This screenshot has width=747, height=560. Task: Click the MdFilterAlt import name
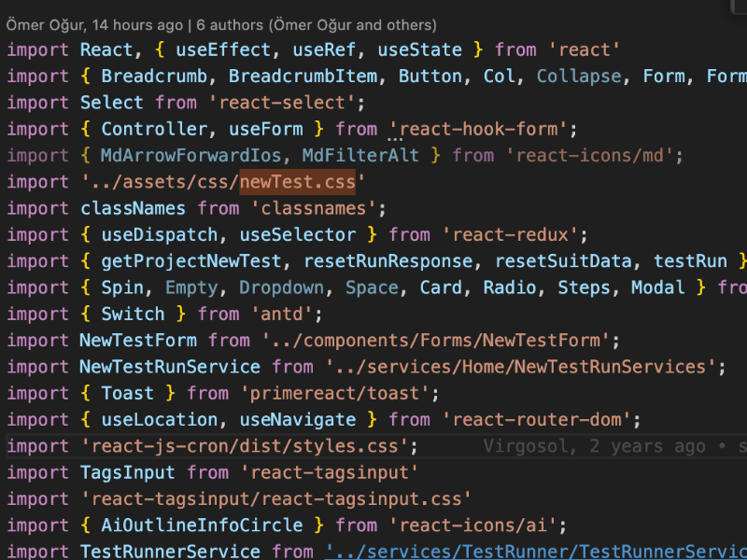point(366,155)
